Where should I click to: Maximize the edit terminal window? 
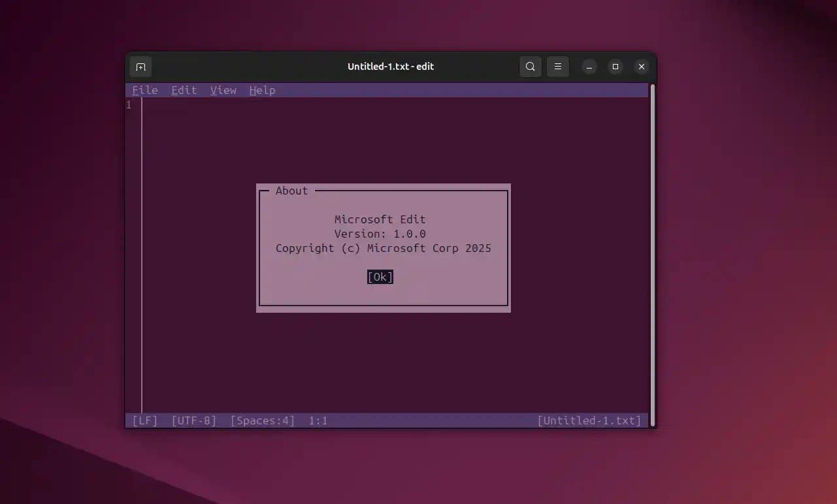[615, 66]
